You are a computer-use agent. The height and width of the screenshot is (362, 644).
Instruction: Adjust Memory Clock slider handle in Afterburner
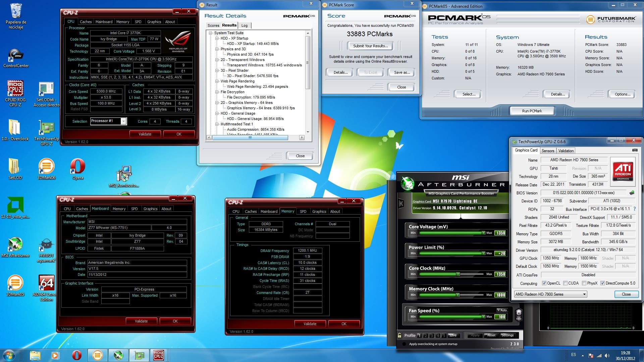pos(458,295)
